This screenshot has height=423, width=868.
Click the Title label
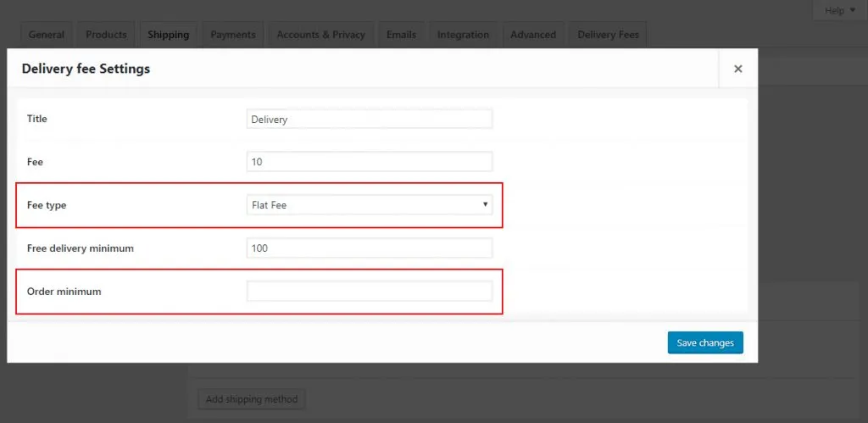37,119
